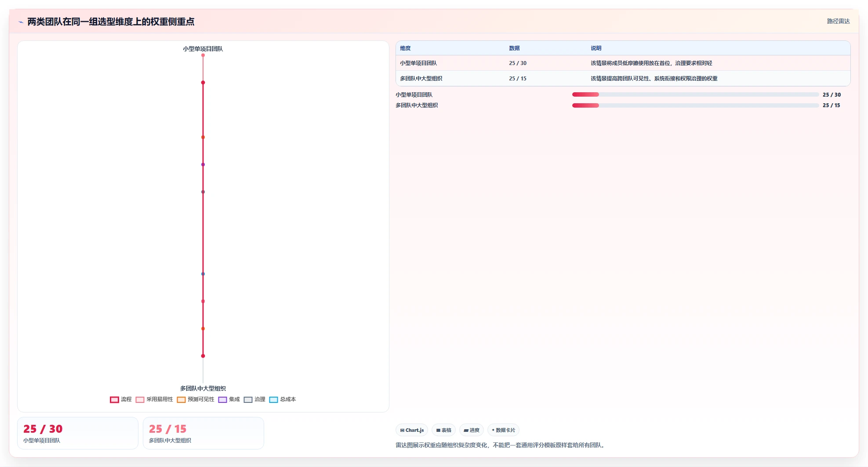The height and width of the screenshot is (467, 868).
Task: Select the 多团队中大型组织 row in the table
Action: 623,79
